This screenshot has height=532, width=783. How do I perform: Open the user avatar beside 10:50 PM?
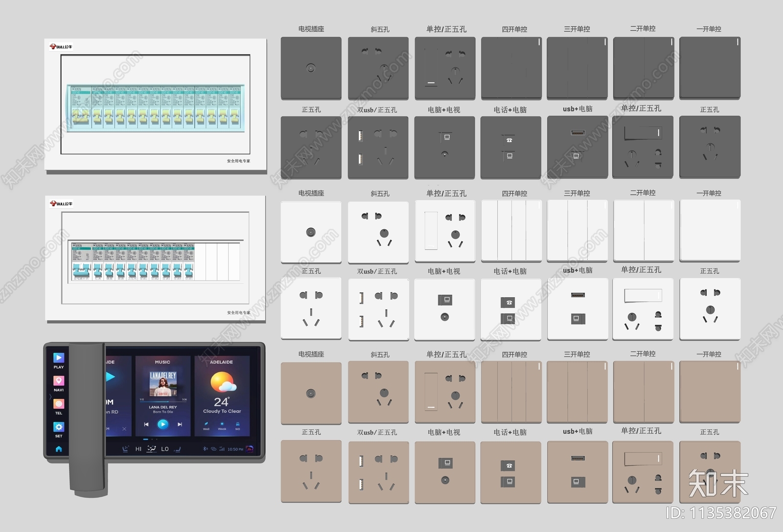[250, 448]
